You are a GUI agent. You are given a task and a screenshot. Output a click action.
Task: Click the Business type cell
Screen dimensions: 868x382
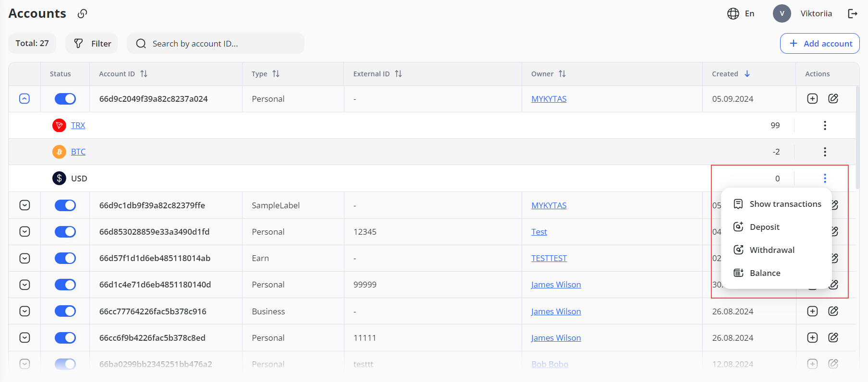[x=269, y=311]
